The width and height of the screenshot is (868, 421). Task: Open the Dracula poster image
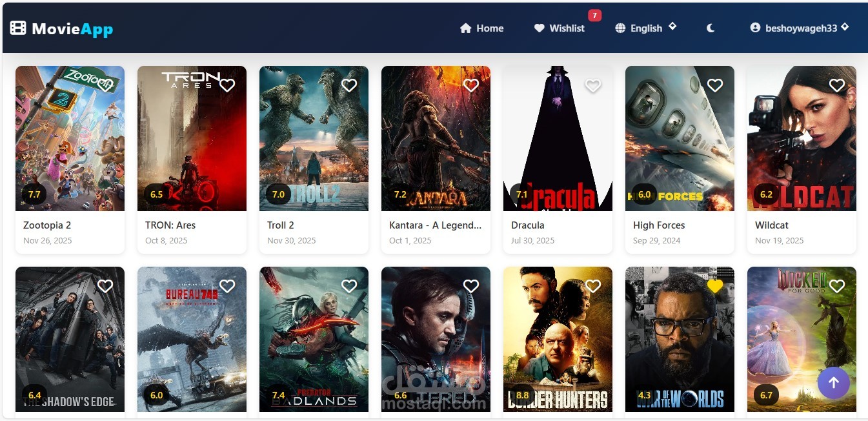558,138
